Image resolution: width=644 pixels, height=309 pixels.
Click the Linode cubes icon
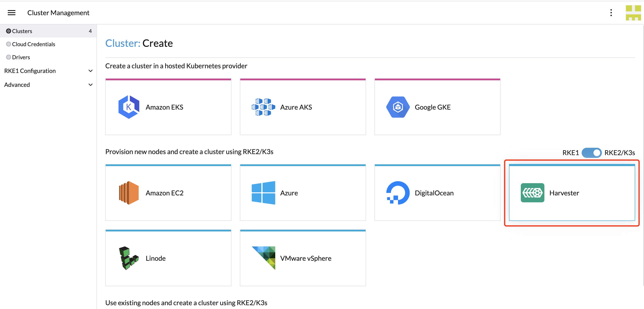click(x=128, y=258)
